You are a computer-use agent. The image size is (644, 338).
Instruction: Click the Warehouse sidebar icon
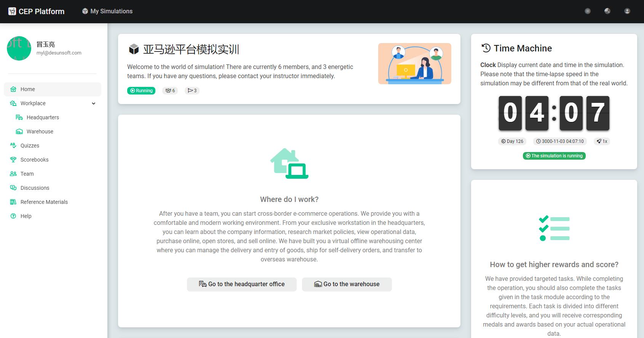click(x=19, y=131)
